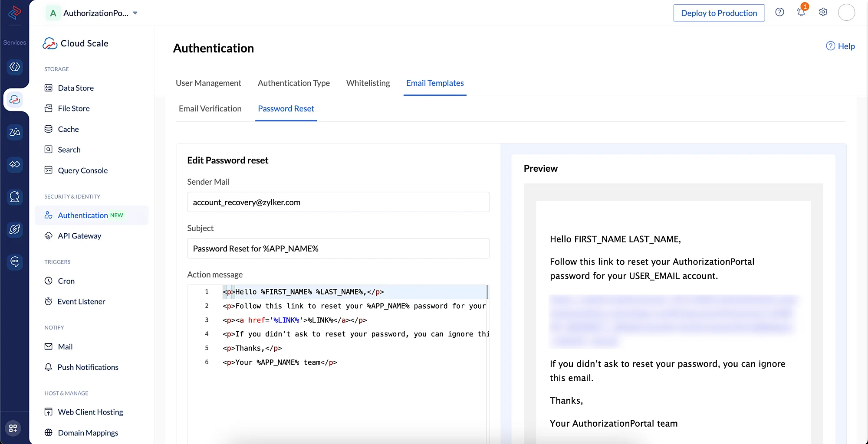This screenshot has height=444, width=868.
Task: Click the 'If you didn't ask' editor line
Action: tap(356, 334)
